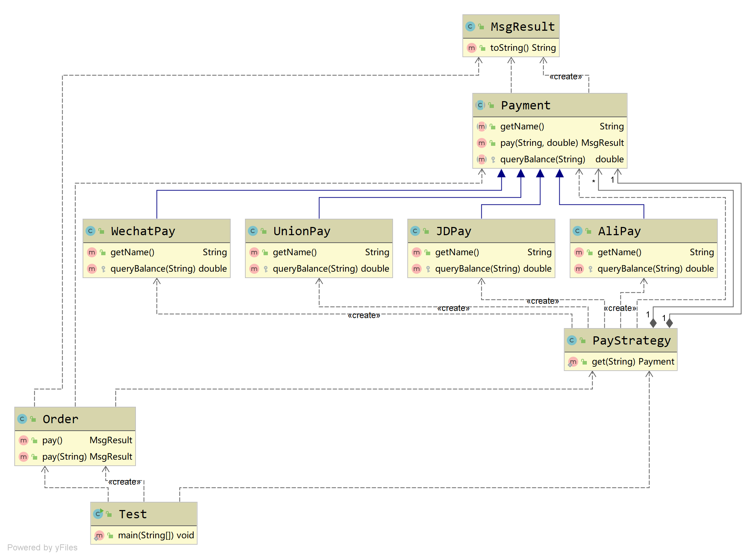This screenshot has height=559, width=756.
Task: Click the create label near Test
Action: point(124,482)
